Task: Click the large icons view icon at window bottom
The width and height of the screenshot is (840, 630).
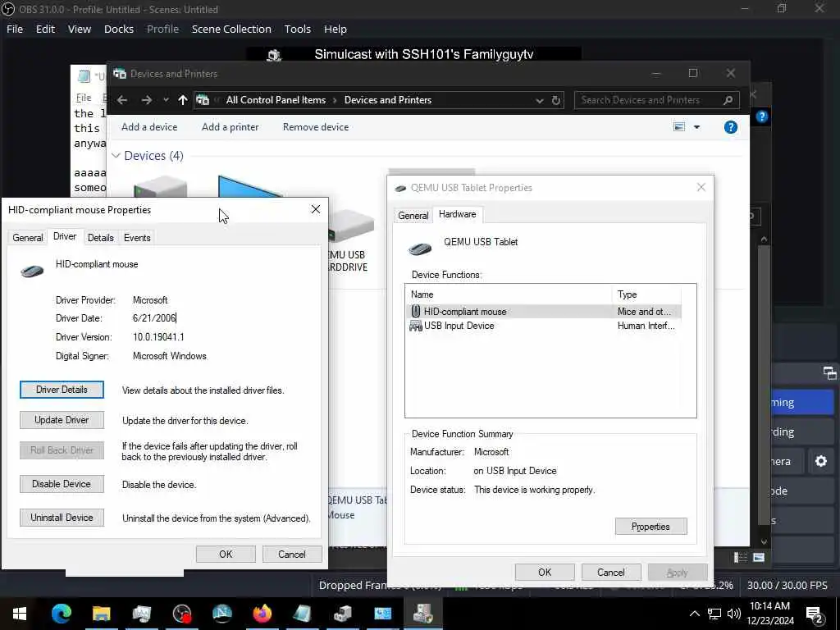Action: (759, 558)
